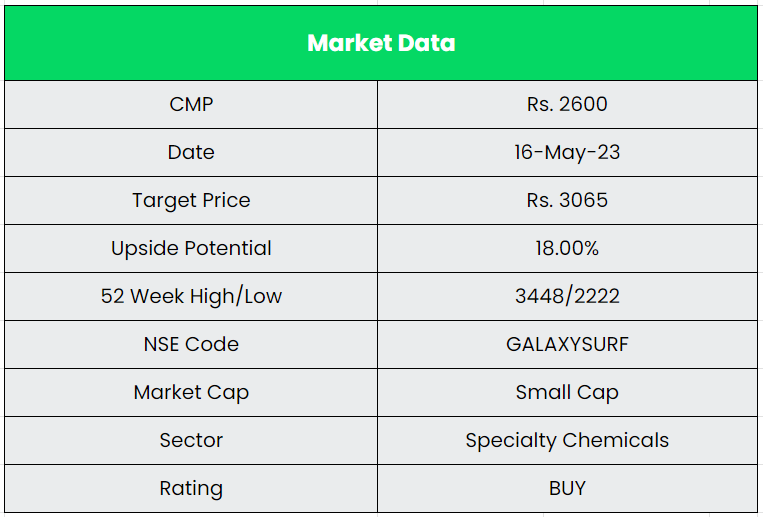Select the Rs. 2600 value cell
Image resolution: width=763 pixels, height=517 pixels.
point(567,104)
